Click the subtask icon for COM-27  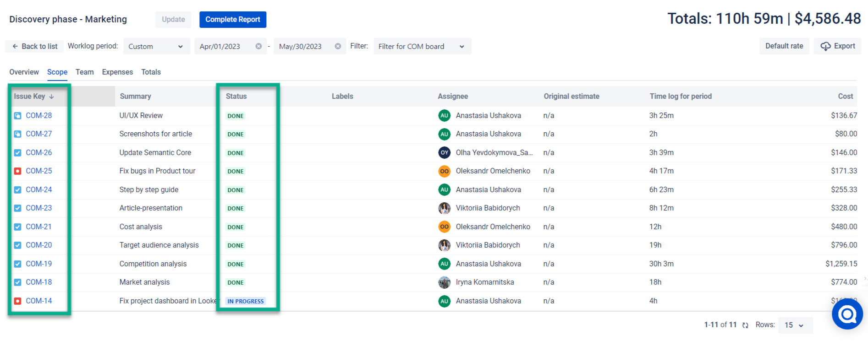pyautogui.click(x=17, y=134)
